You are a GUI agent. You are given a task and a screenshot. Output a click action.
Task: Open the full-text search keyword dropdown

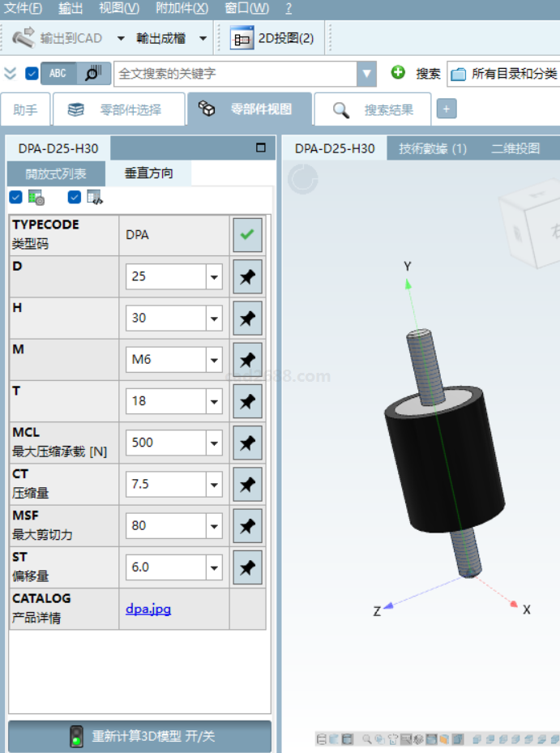[x=367, y=74]
